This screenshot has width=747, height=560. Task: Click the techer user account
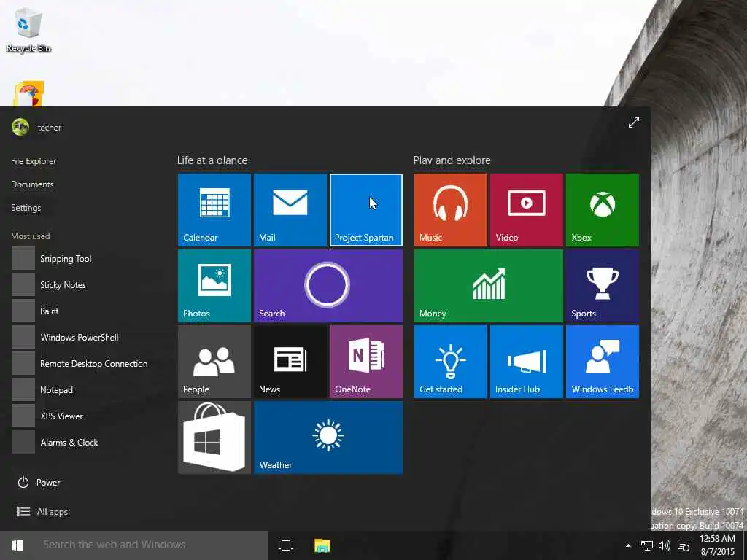tap(36, 127)
